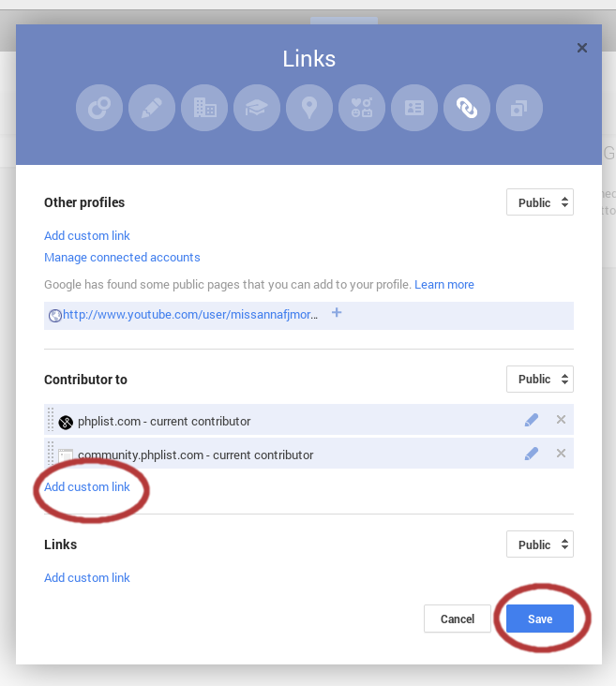
Task: Go to the Places map pin icon
Action: click(x=309, y=108)
